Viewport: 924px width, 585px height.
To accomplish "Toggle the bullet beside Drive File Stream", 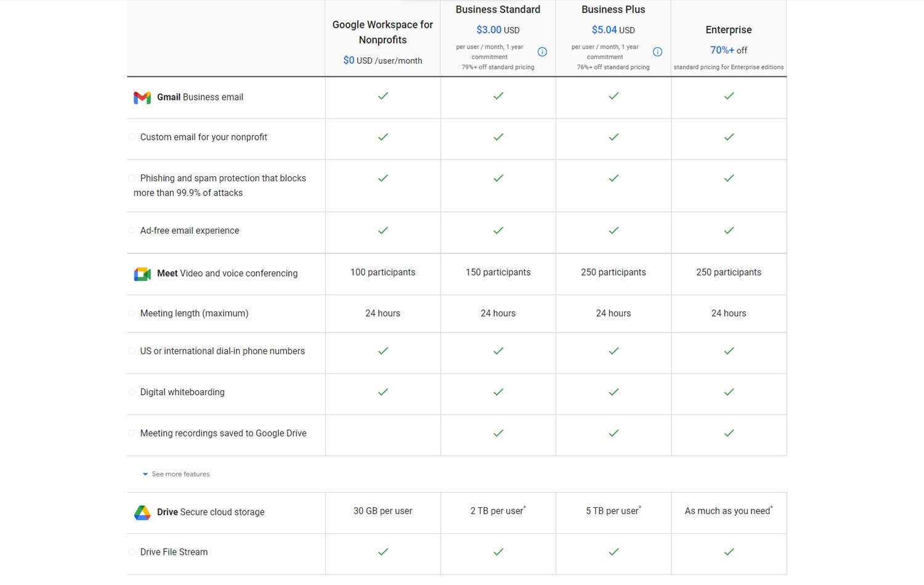I will click(131, 551).
